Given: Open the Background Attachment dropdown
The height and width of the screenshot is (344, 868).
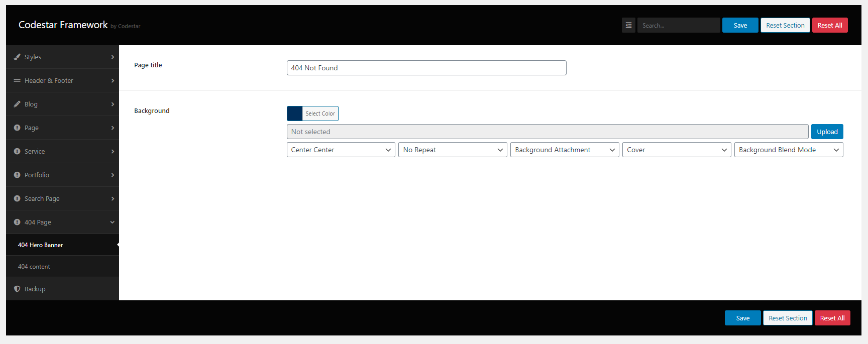Looking at the screenshot, I should tap(565, 150).
